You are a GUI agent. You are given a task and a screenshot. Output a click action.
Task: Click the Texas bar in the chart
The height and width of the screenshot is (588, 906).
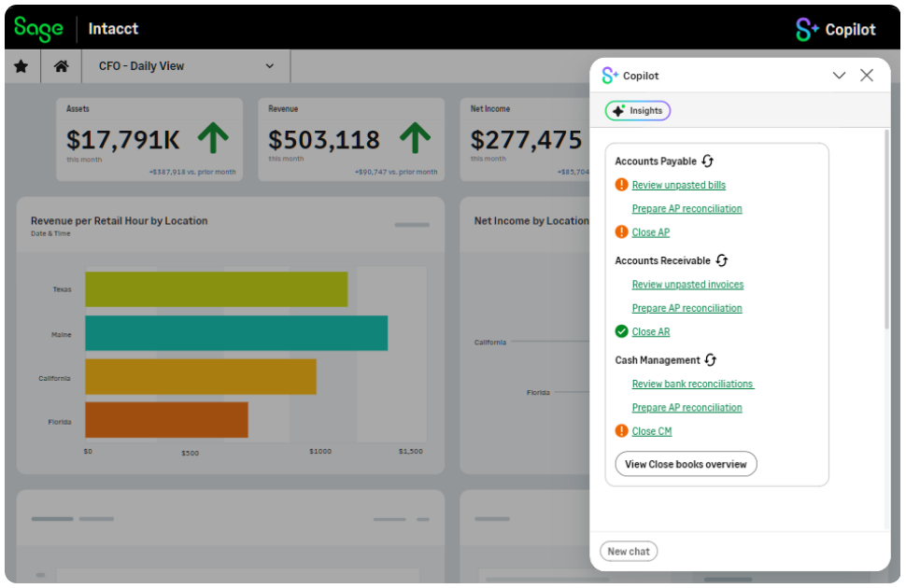point(216,289)
